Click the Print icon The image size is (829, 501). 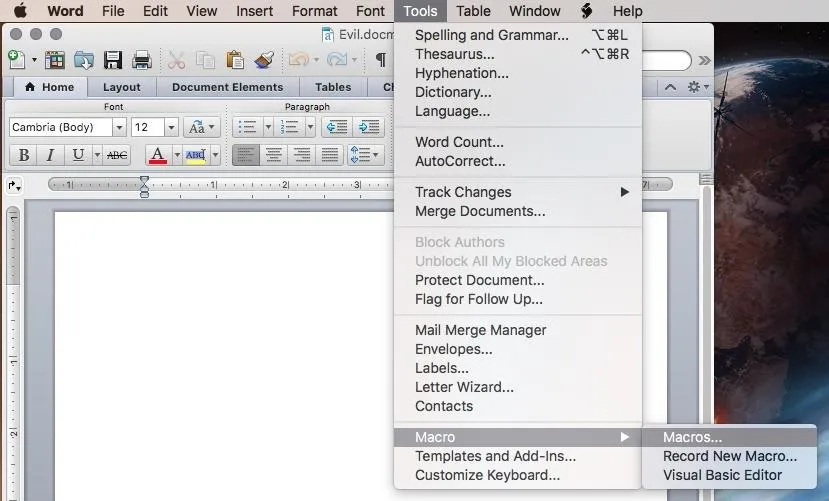click(142, 60)
